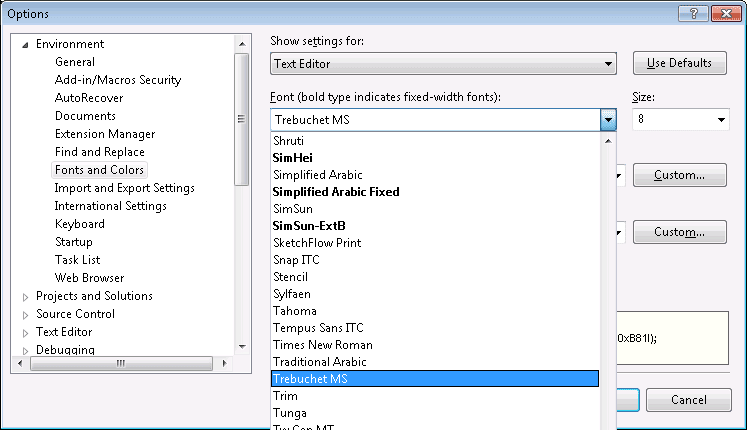Choose Tahoma in the font list
The width and height of the screenshot is (747, 430).
tap(295, 311)
